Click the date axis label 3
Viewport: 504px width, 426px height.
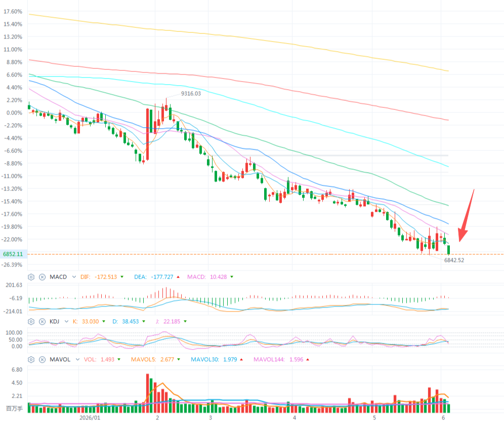211,417
